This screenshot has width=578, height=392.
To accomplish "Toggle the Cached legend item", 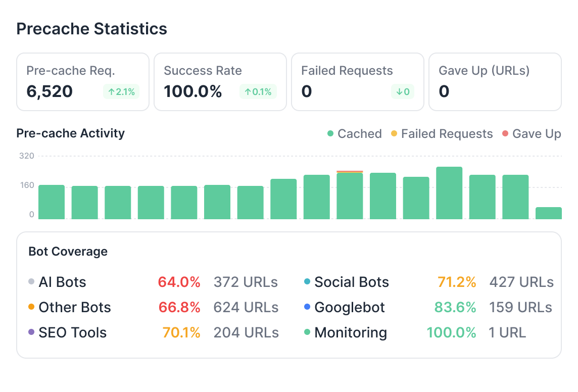I will coord(355,134).
